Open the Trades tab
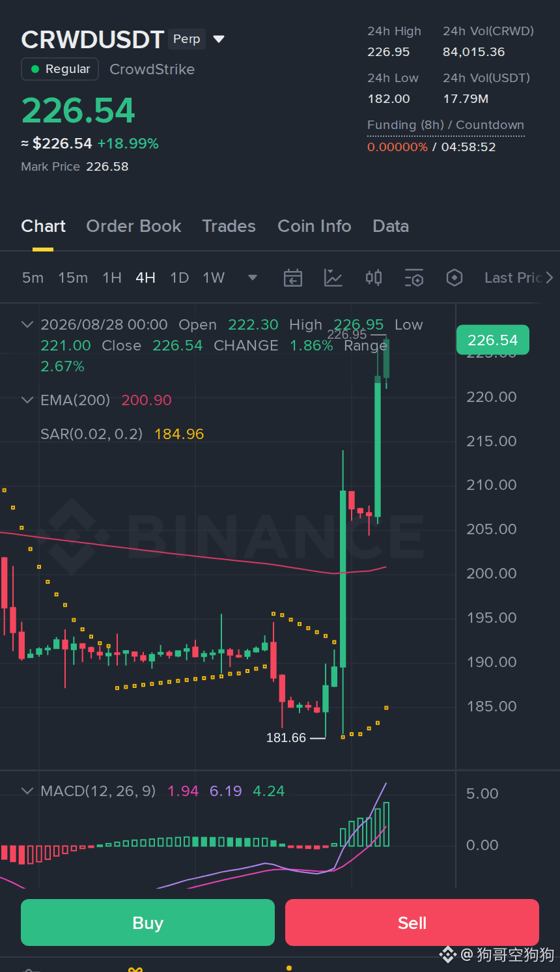This screenshot has width=560, height=972. 229,226
